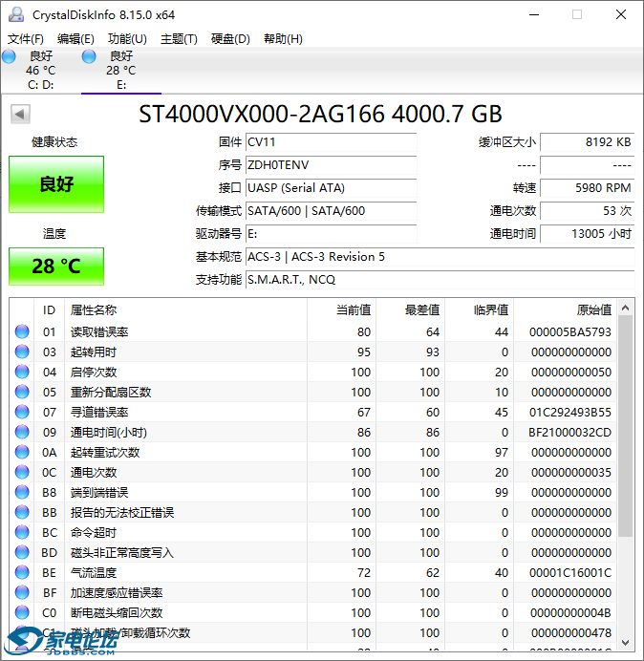Viewport: 644px width, 661px height.
Task: Click status icon of 读取错误率 row
Action: (x=22, y=331)
